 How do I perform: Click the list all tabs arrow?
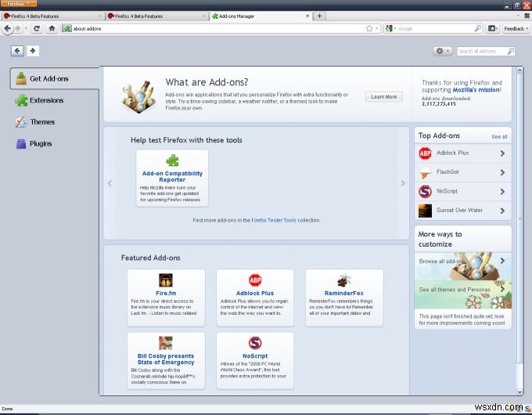(518, 16)
